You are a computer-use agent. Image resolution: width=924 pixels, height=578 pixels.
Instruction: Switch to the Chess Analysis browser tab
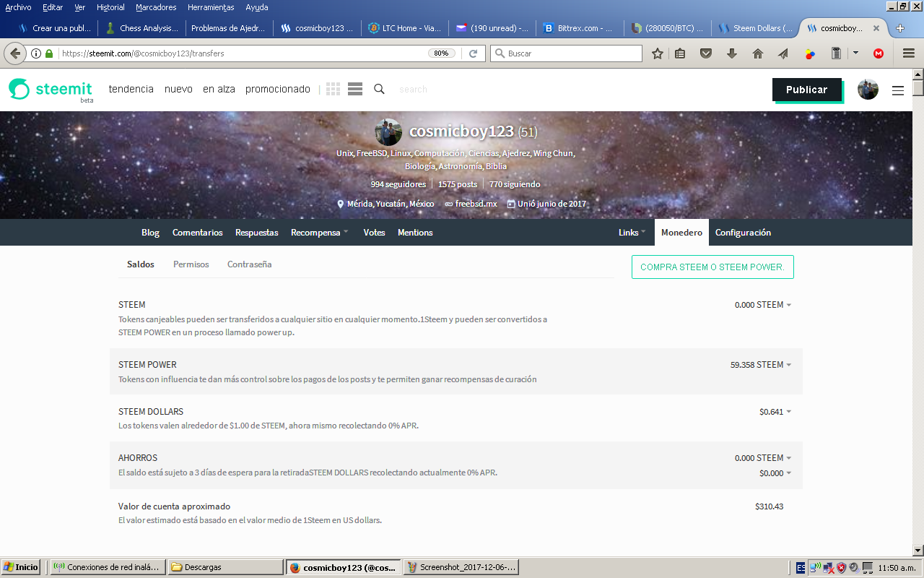point(141,28)
